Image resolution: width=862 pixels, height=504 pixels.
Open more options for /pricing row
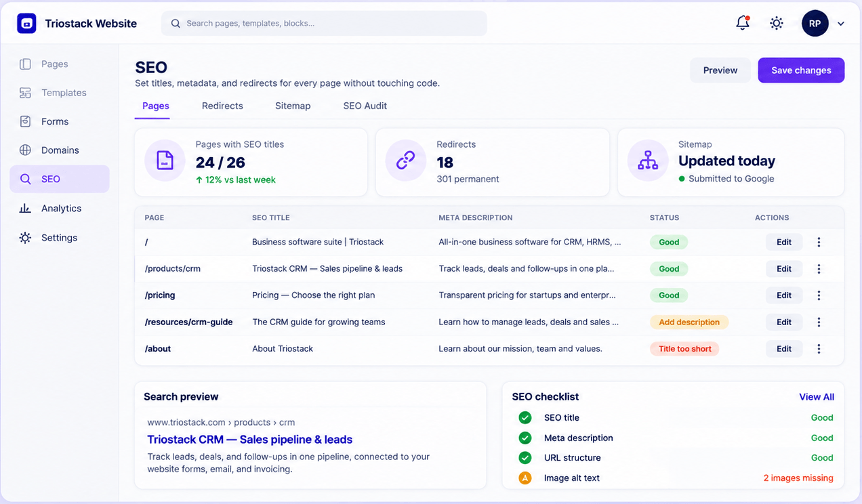(x=819, y=295)
